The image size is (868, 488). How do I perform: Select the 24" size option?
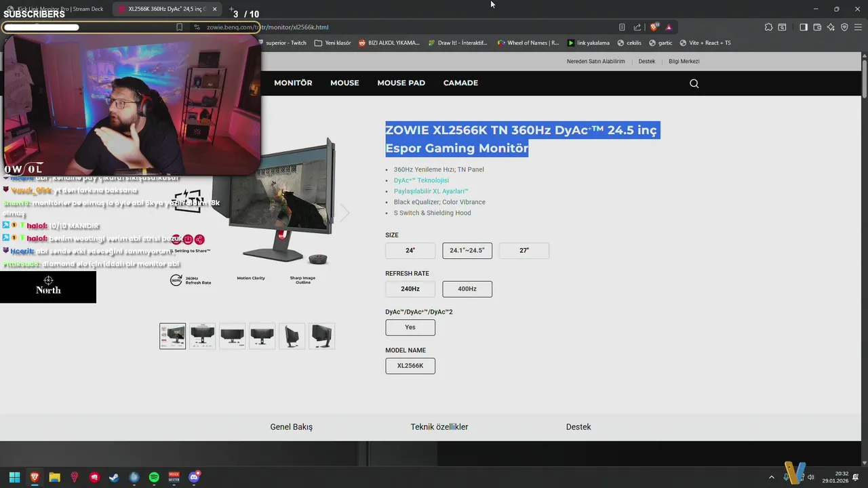click(x=410, y=250)
